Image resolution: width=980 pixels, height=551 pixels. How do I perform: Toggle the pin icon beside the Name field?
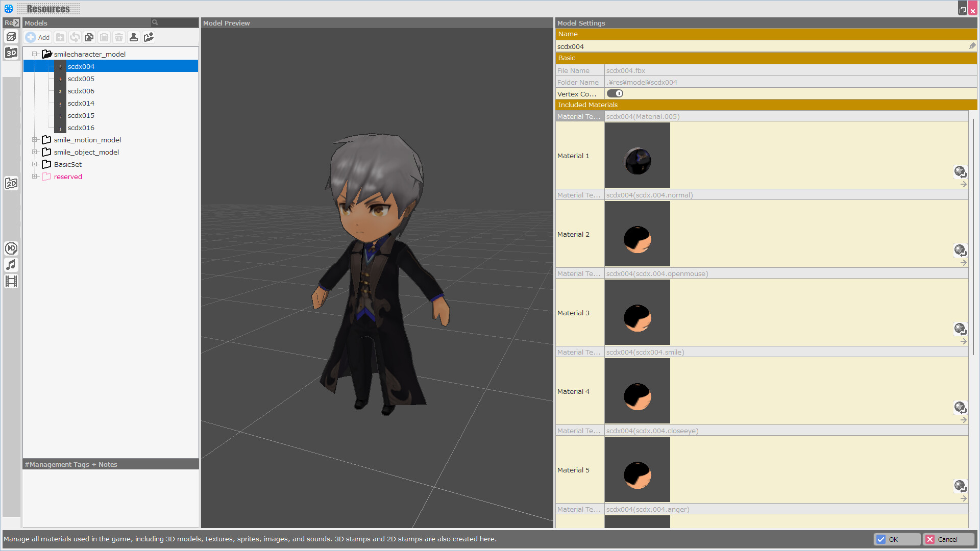pos(972,46)
